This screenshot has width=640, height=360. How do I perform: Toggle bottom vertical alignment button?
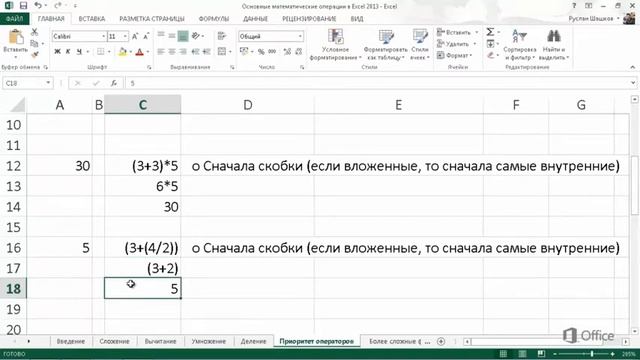click(183, 36)
